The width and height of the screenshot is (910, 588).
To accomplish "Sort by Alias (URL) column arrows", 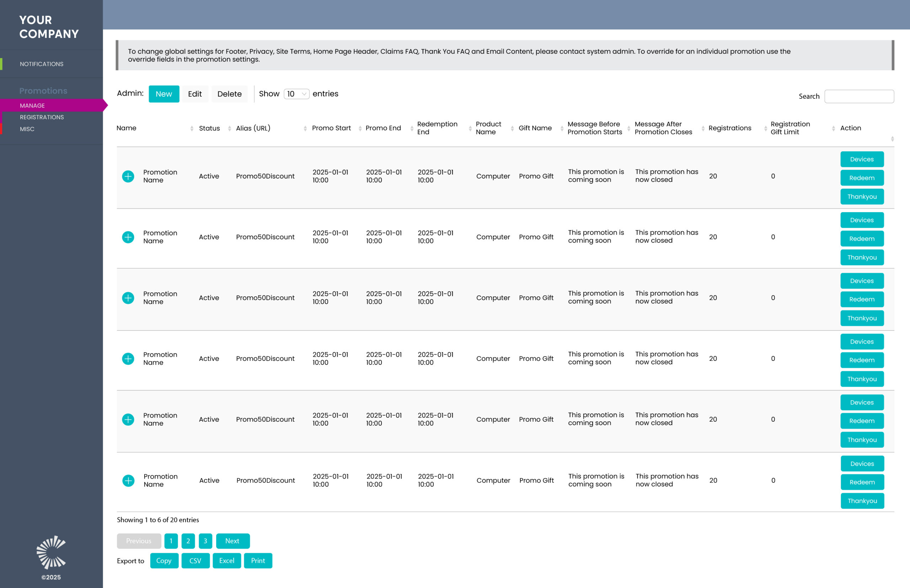I will (x=305, y=129).
